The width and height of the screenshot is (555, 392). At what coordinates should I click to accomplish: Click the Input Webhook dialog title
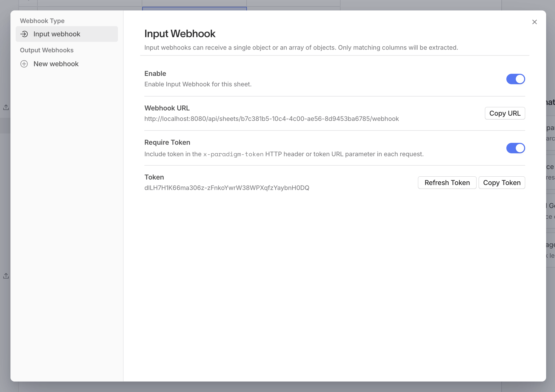point(180,34)
